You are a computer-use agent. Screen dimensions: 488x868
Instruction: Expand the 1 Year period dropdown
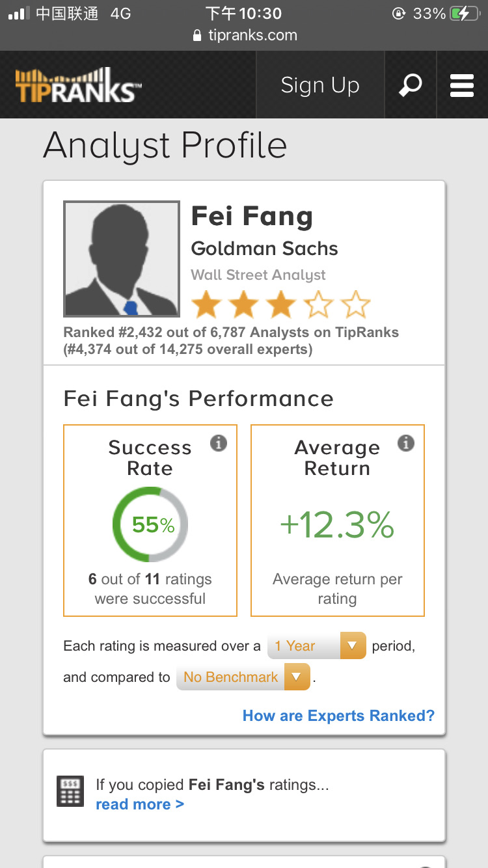pos(316,645)
